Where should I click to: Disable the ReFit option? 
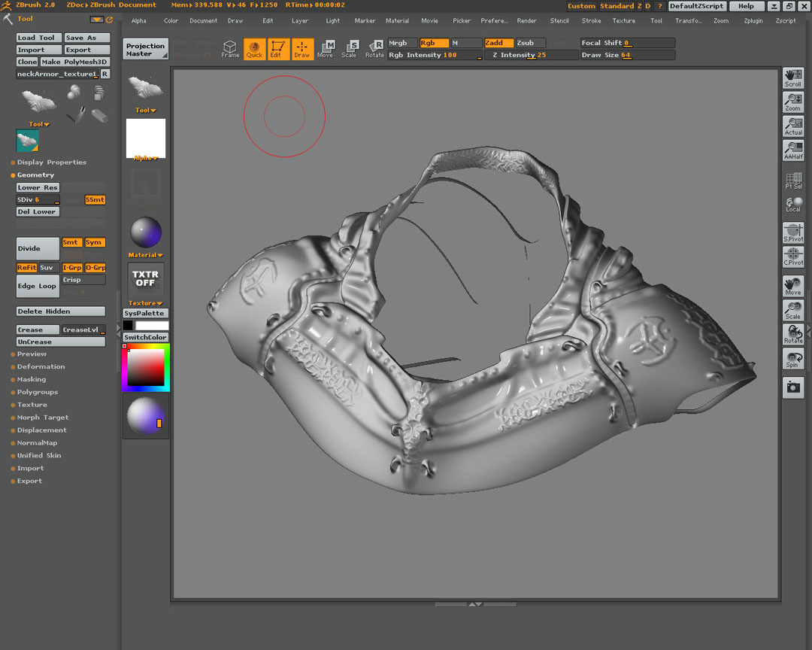26,268
